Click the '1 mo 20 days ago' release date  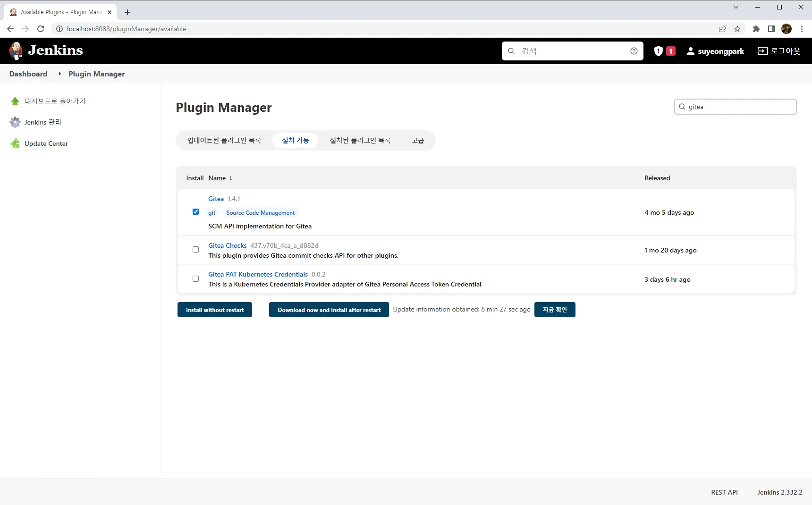(670, 250)
